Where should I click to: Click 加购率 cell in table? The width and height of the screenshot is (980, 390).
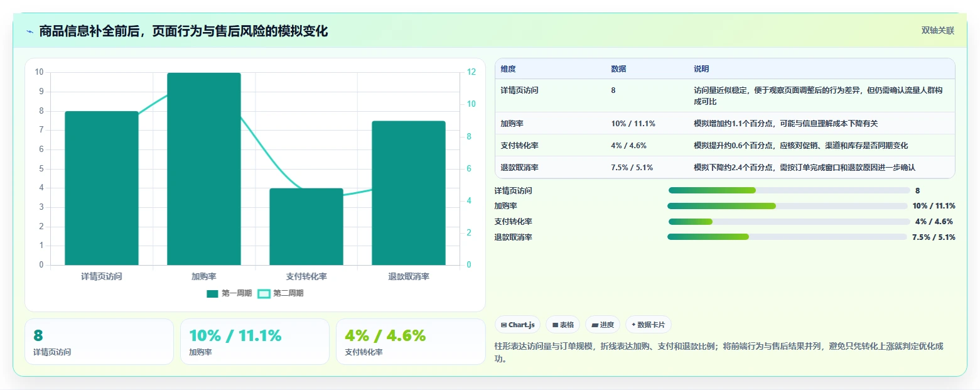512,124
